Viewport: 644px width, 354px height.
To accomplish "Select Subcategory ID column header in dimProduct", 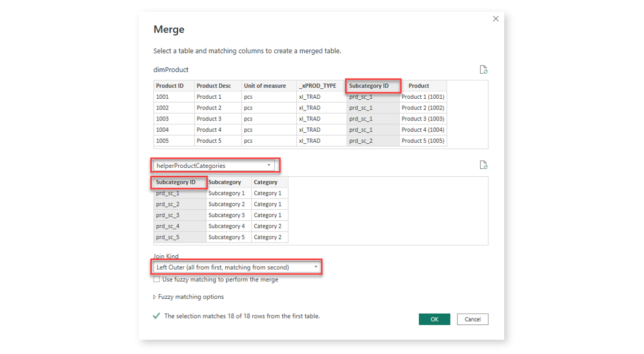I will pyautogui.click(x=373, y=86).
